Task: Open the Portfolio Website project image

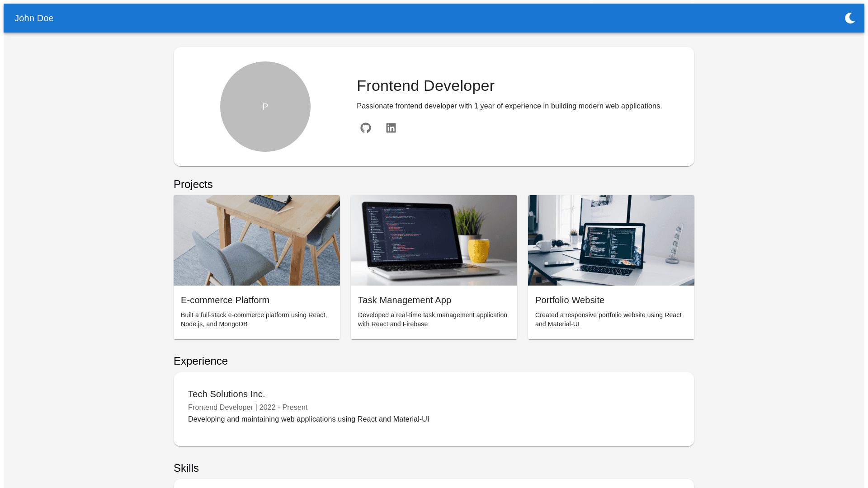Action: click(x=611, y=240)
